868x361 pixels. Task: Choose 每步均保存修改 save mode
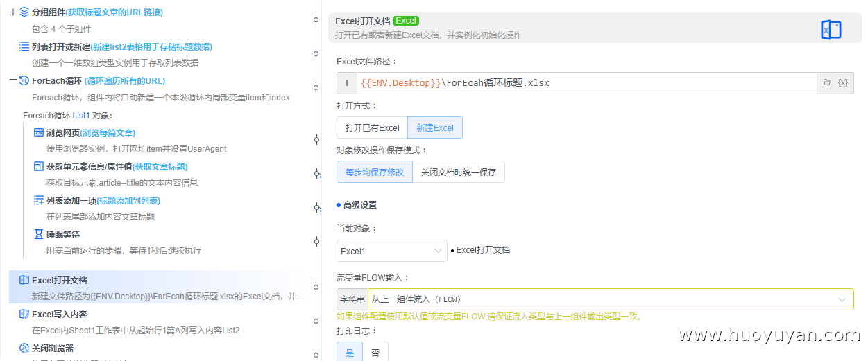375,172
